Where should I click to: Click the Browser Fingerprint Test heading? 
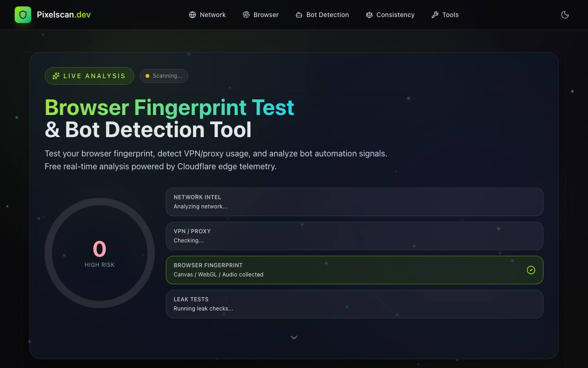click(170, 108)
